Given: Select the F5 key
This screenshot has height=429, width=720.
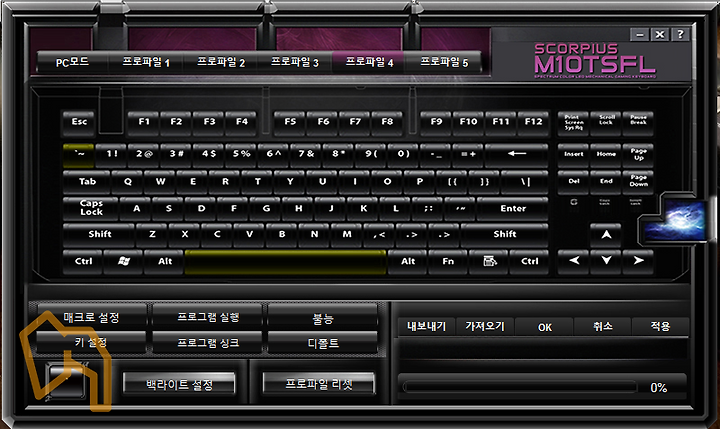Looking at the screenshot, I should 290,122.
